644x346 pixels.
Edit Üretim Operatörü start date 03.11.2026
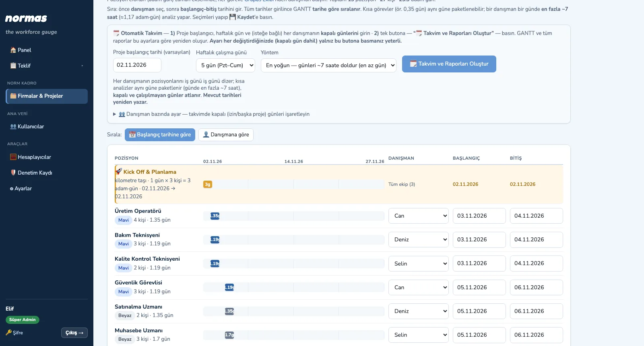pyautogui.click(x=479, y=216)
